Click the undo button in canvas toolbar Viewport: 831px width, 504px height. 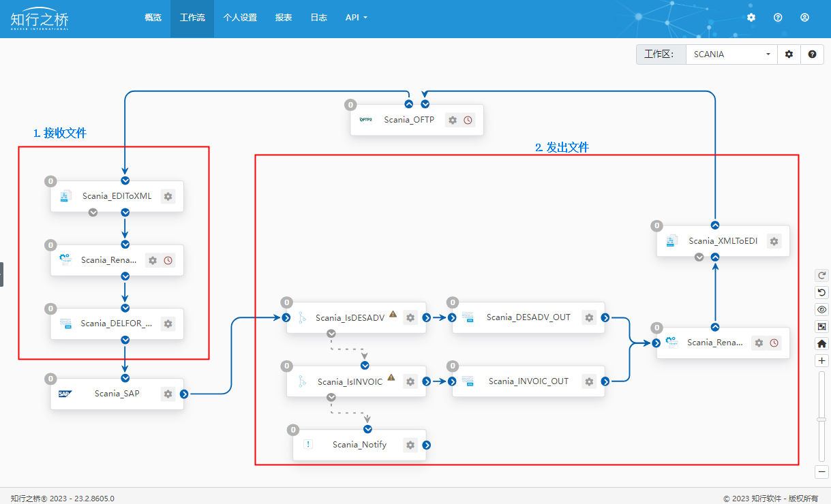[x=822, y=293]
